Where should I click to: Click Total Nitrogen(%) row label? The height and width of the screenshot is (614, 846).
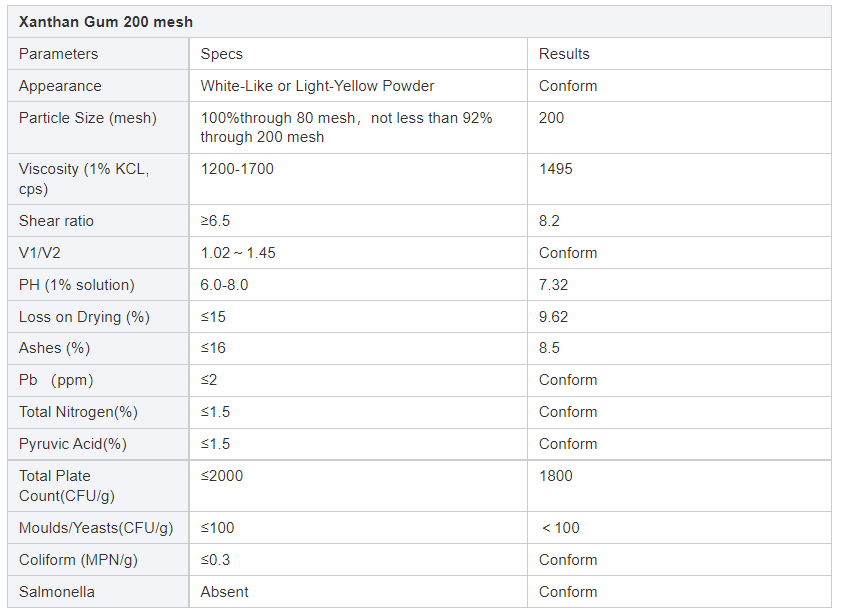(78, 412)
